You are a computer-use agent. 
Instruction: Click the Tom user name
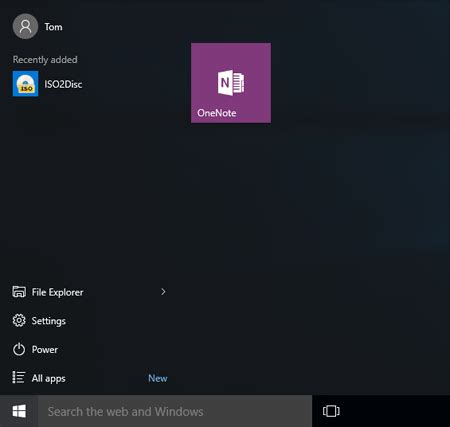(53, 27)
